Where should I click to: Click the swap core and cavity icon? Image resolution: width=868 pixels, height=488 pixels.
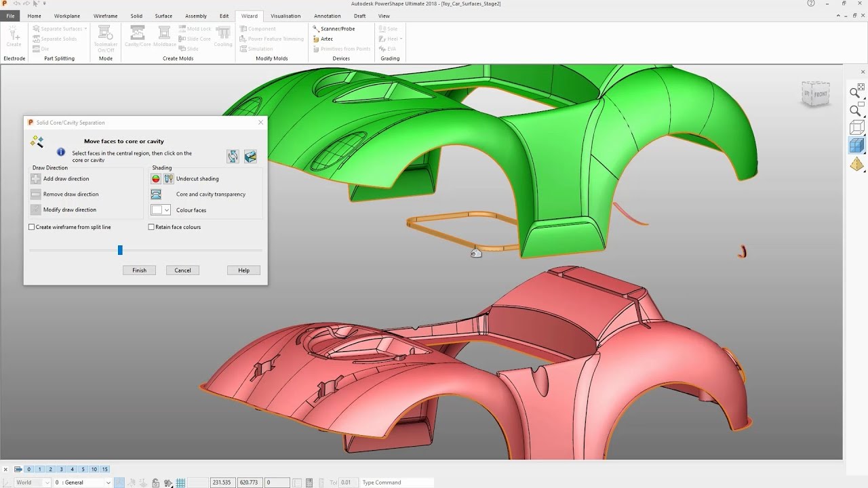pos(233,157)
